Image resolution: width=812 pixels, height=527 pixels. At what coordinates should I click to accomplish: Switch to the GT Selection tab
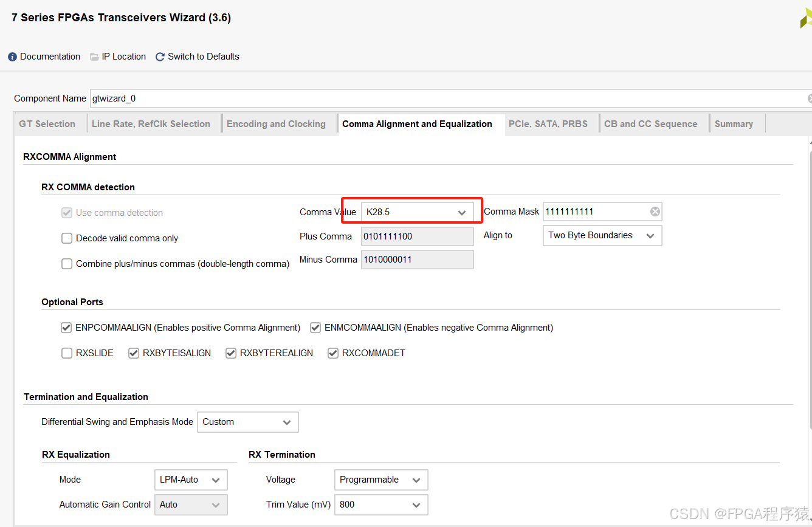47,124
